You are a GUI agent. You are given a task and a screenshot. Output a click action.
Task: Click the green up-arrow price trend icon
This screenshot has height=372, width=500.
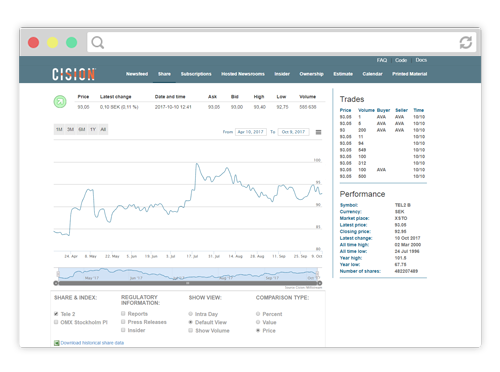coord(60,102)
